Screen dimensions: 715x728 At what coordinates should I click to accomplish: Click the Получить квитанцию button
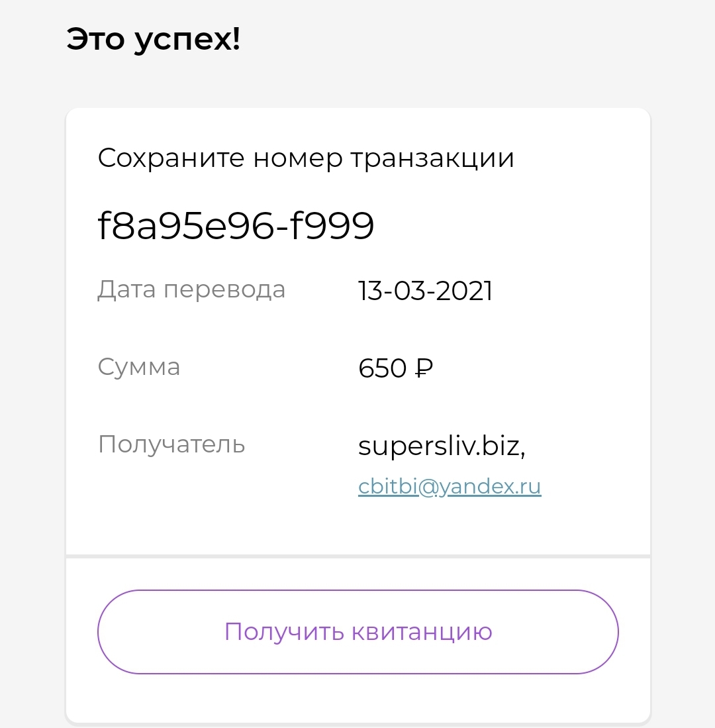(358, 631)
